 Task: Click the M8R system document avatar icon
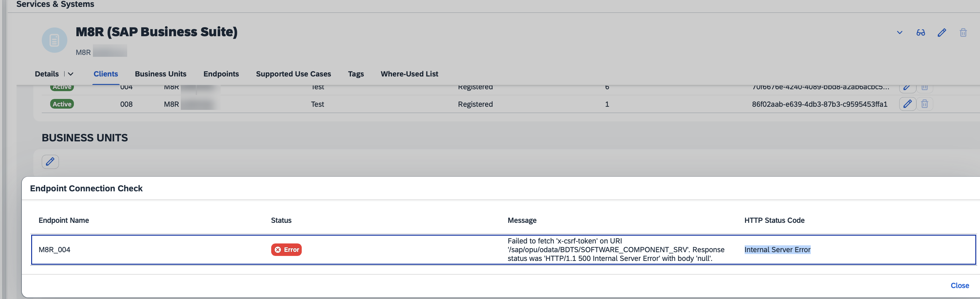click(55, 40)
